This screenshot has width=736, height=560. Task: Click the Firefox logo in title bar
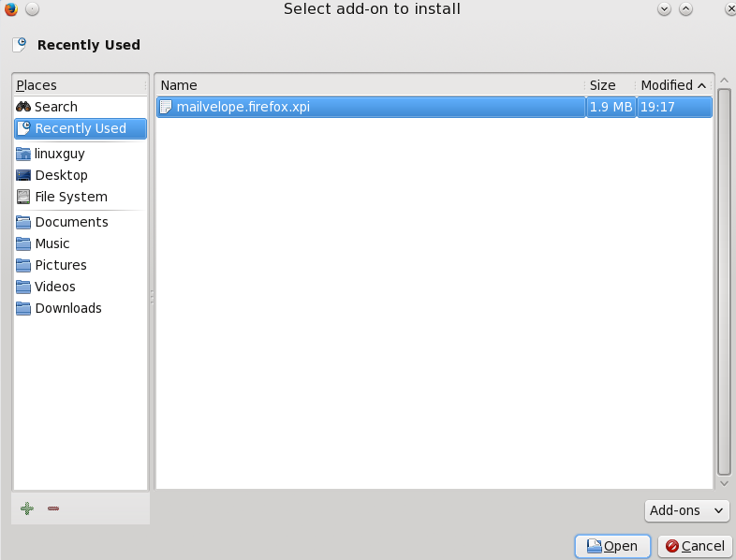[x=11, y=9]
